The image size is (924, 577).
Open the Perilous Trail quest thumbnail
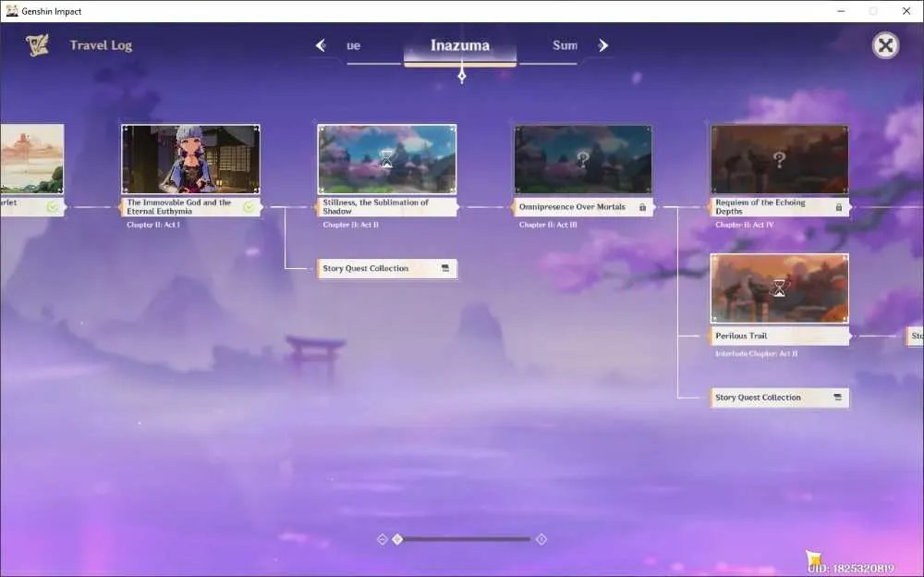coord(780,288)
